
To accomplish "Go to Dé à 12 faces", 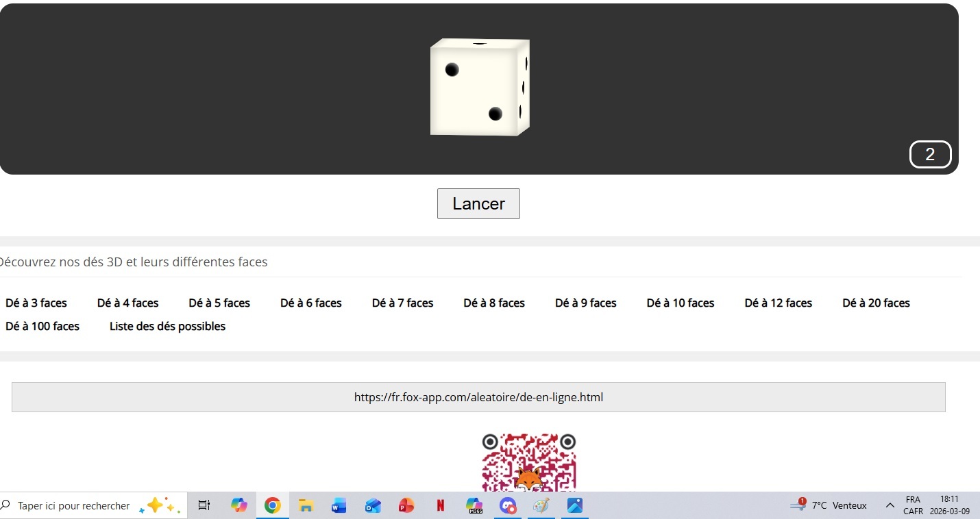I will point(779,303).
